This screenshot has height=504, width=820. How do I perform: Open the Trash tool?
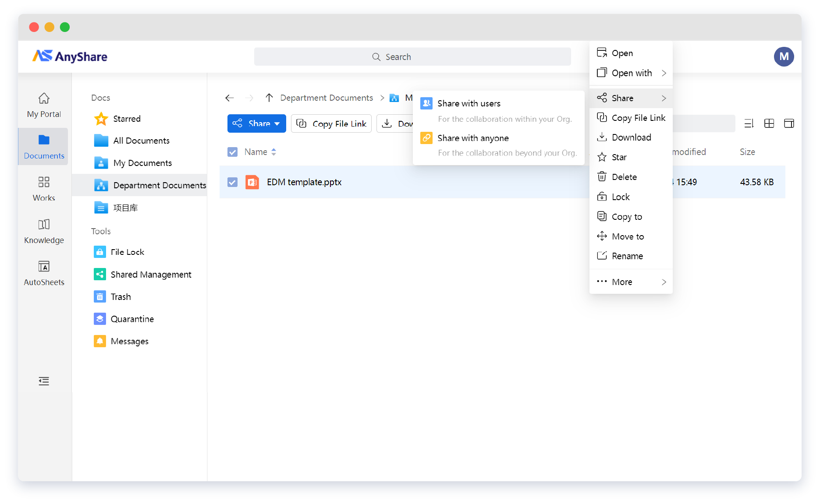[121, 296]
